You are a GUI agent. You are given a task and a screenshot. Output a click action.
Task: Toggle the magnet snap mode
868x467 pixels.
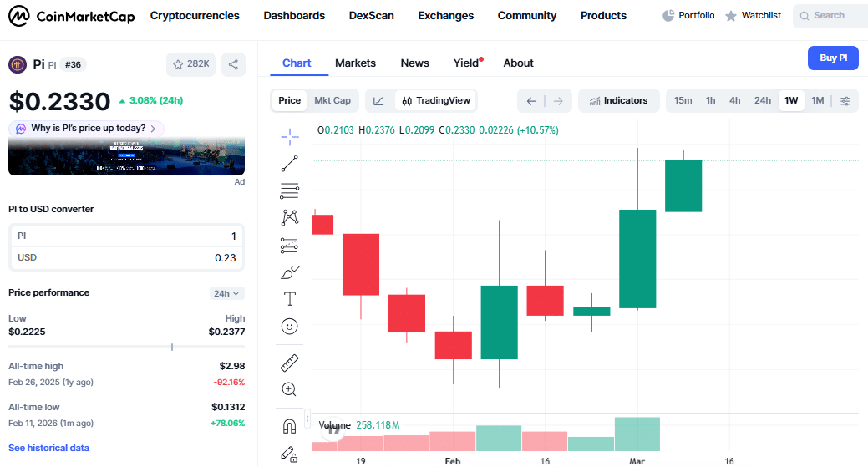(x=290, y=426)
